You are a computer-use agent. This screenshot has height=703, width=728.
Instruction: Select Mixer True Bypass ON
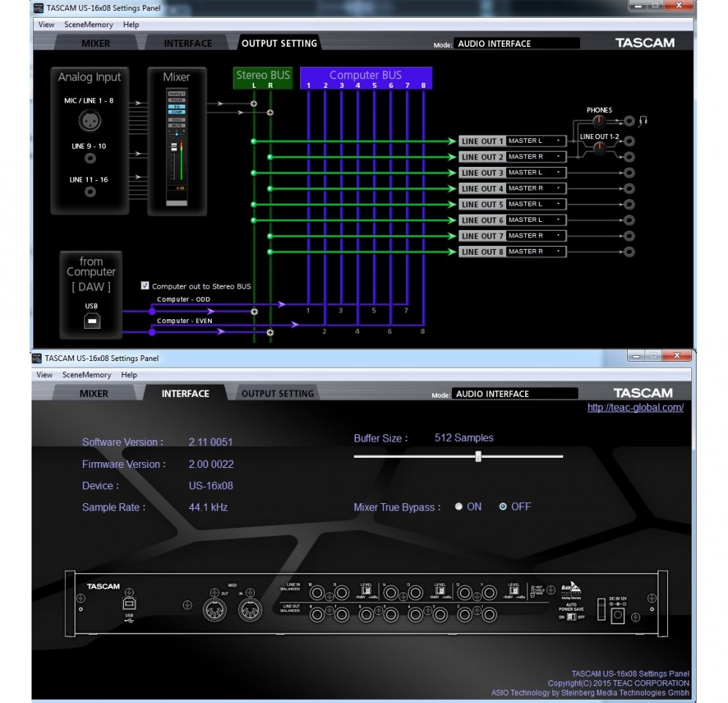458,507
